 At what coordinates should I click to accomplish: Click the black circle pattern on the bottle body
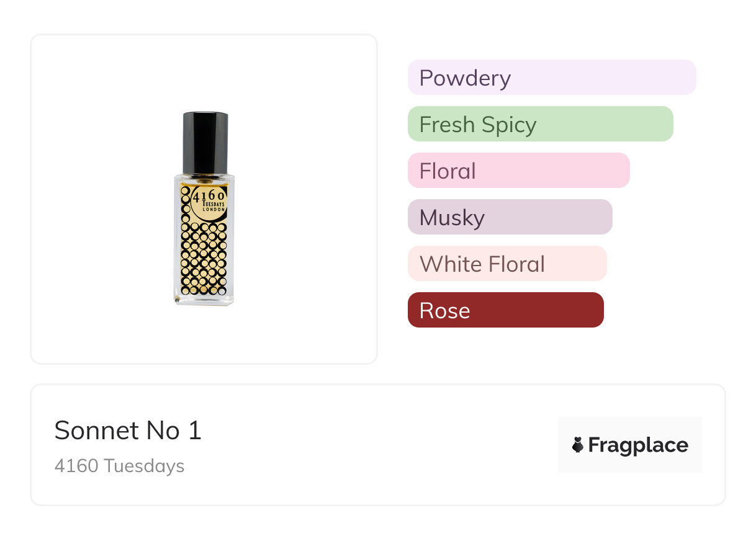coord(204,259)
